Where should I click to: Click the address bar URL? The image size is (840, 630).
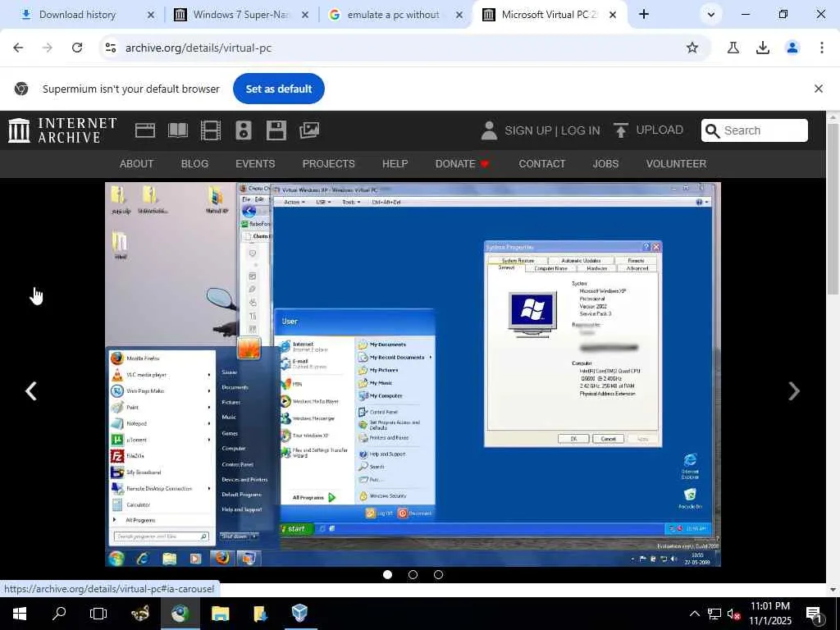coord(199,48)
